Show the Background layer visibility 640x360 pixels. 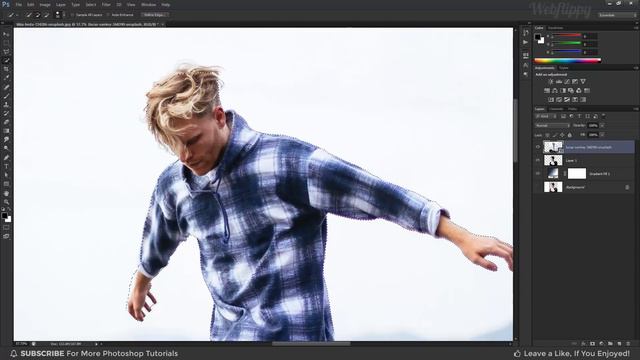coord(538,187)
